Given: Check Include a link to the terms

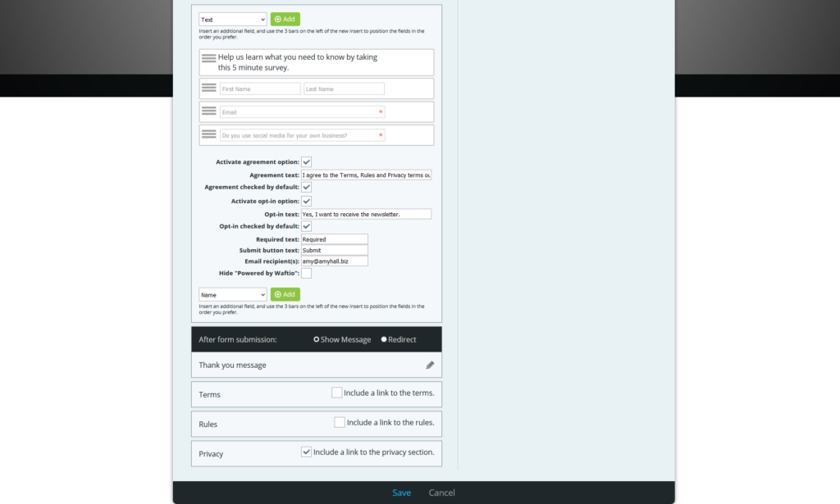Looking at the screenshot, I should (x=336, y=392).
